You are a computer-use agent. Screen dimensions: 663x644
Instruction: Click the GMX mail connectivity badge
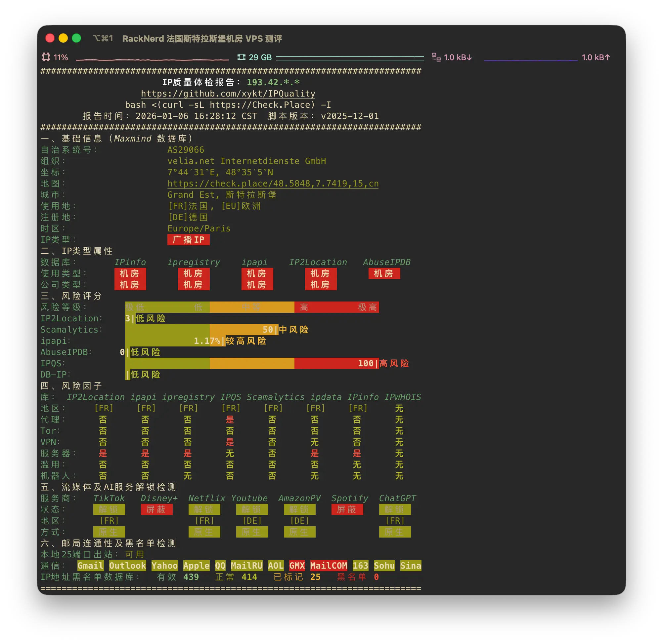(297, 566)
